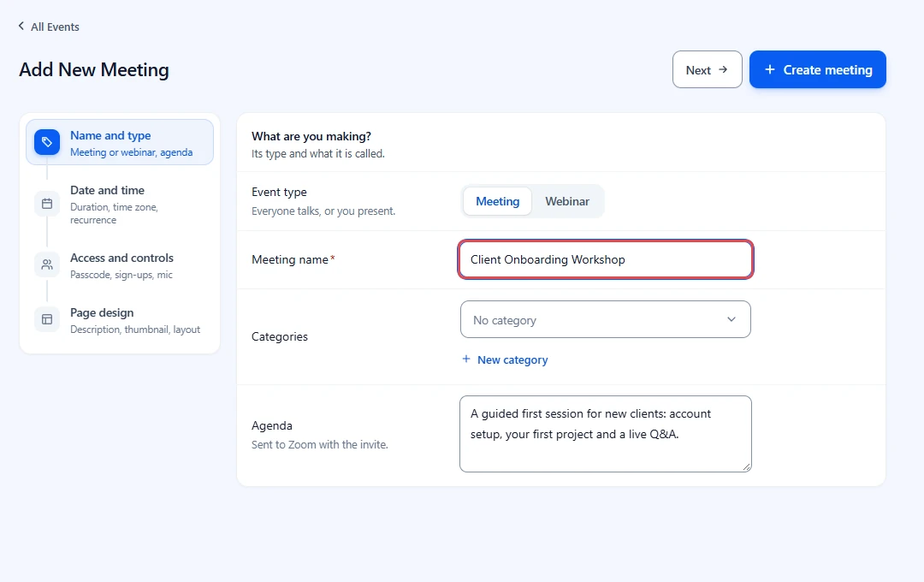Click the people icon for Access and controls

click(x=47, y=264)
